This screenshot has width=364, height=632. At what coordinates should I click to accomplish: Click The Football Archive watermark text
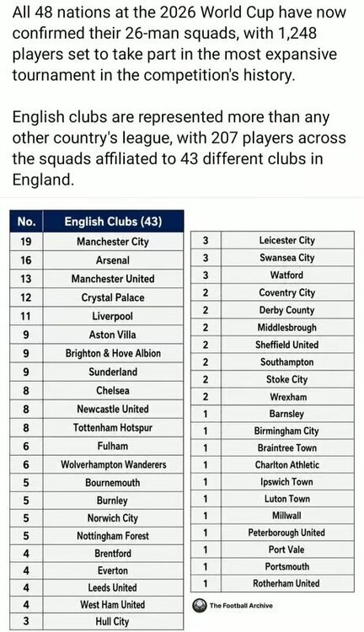(241, 605)
